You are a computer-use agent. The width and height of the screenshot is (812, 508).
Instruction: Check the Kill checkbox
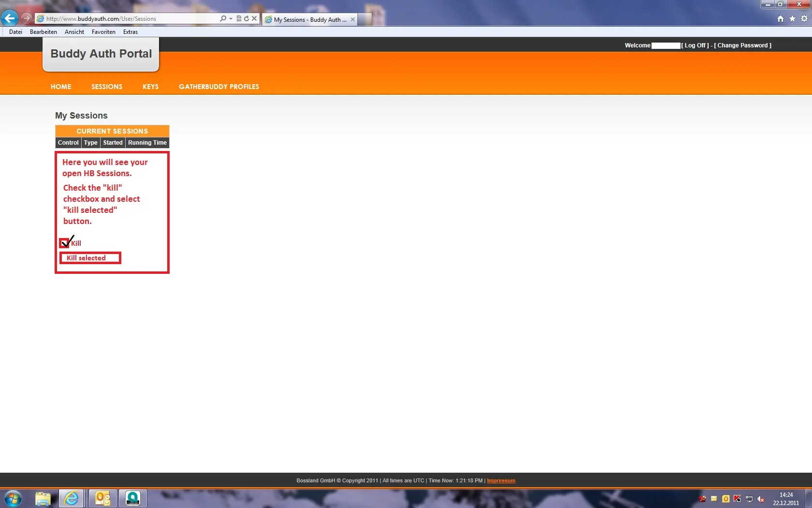click(64, 243)
